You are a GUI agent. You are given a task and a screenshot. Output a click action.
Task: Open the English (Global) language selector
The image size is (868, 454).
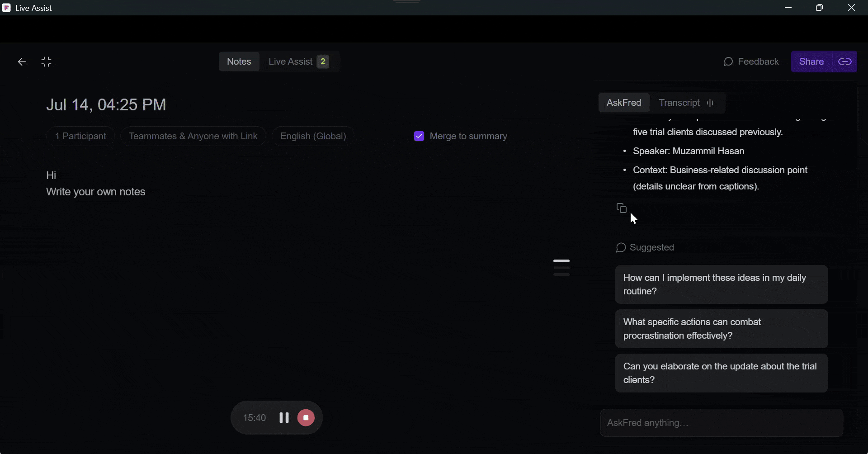click(313, 136)
